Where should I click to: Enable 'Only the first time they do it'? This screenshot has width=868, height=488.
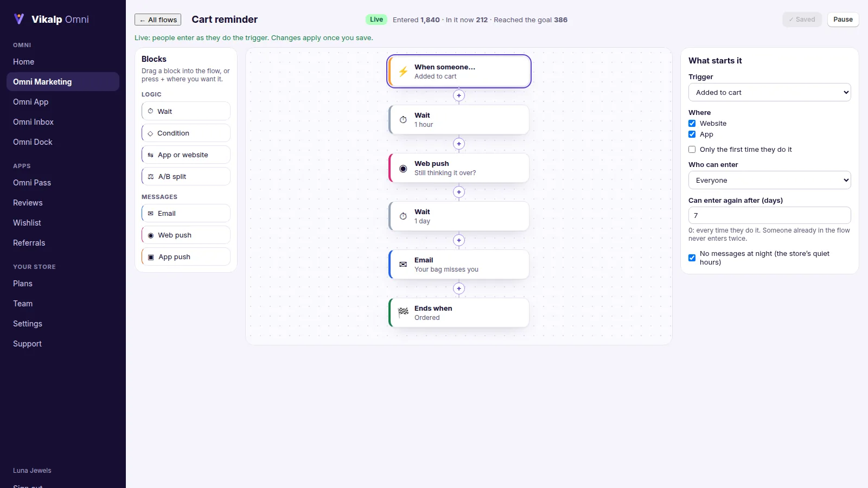[x=692, y=150]
